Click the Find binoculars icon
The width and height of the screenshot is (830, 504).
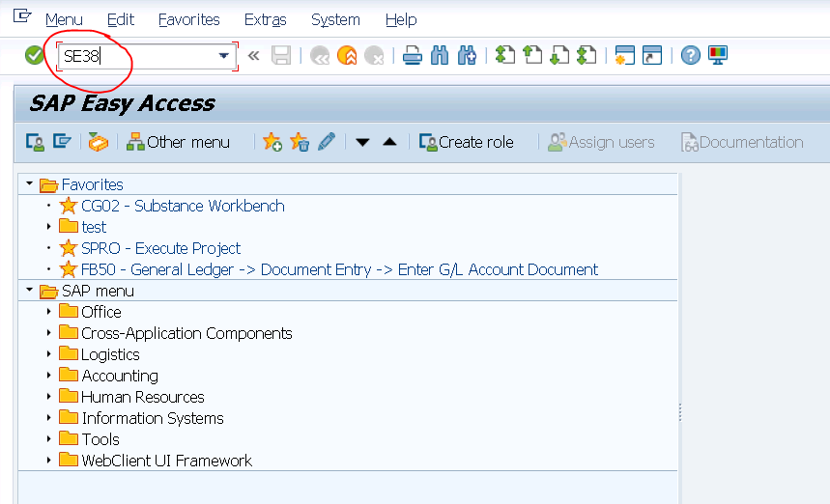pos(440,55)
